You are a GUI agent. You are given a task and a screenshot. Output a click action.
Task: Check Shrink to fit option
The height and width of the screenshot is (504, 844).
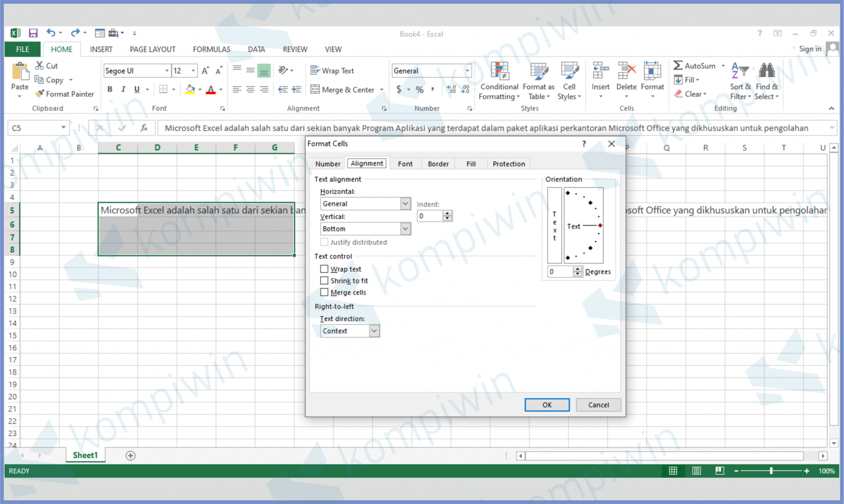click(325, 280)
